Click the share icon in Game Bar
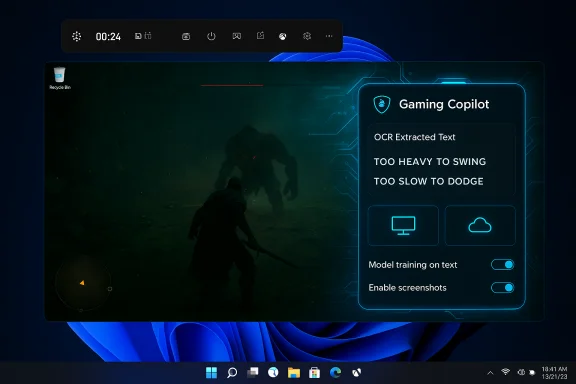The width and height of the screenshot is (576, 384). click(260, 36)
